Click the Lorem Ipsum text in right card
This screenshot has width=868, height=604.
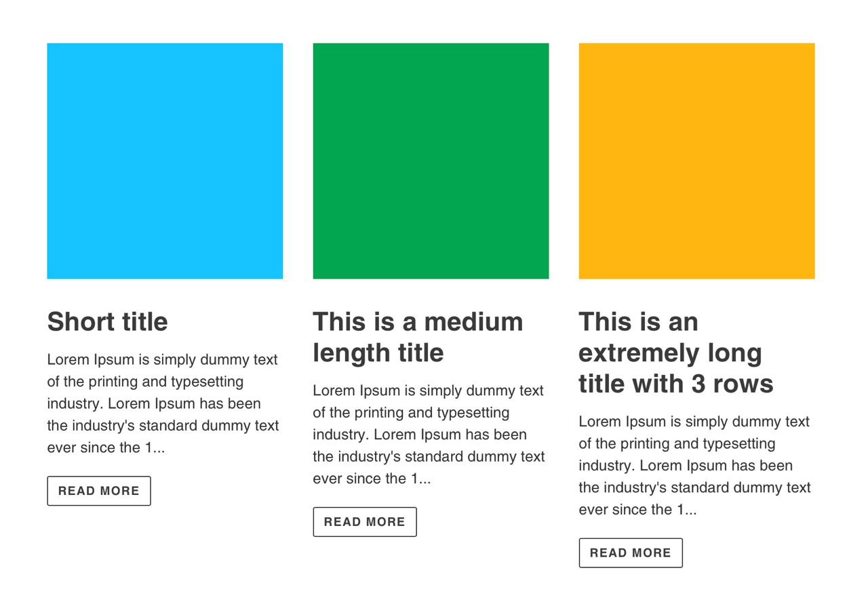(x=693, y=465)
